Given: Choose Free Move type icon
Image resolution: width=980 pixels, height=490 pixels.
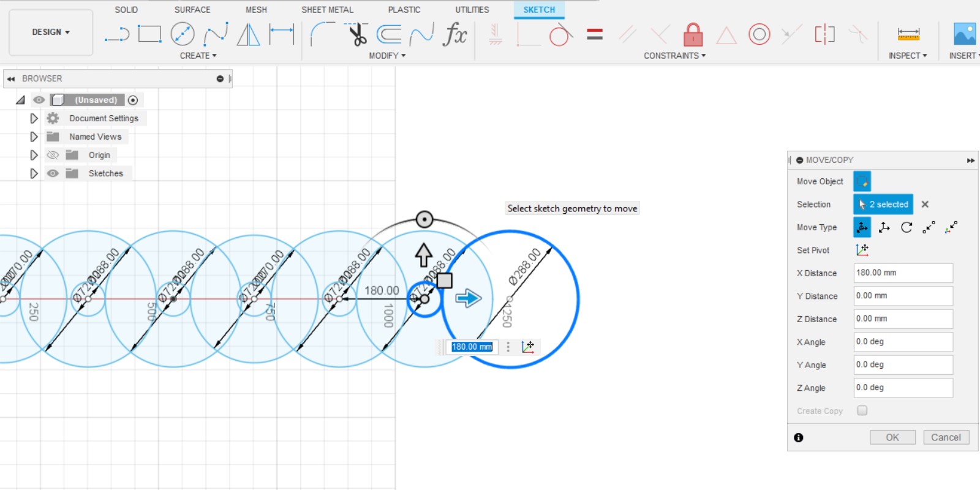Looking at the screenshot, I should tap(862, 227).
